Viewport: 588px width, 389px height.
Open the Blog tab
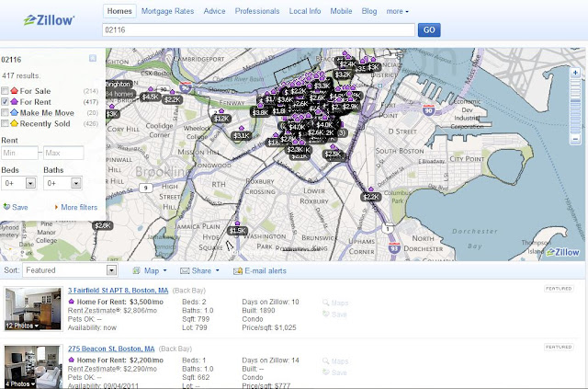[369, 11]
